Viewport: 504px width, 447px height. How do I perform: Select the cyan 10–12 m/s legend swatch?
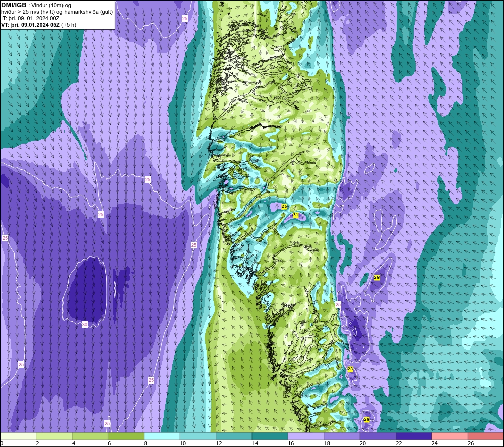[x=198, y=436]
